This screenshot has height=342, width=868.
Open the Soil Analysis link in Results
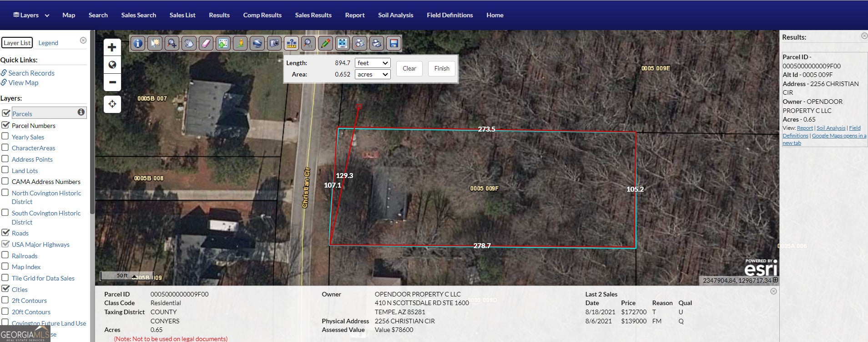click(831, 128)
